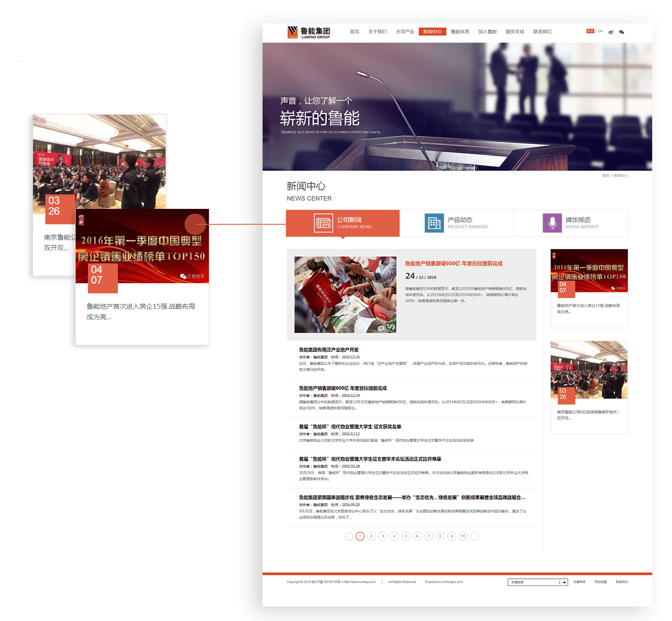Image resolution: width=672 pixels, height=621 pixels.
Task: Switch language to 中文
Action: pyautogui.click(x=590, y=31)
